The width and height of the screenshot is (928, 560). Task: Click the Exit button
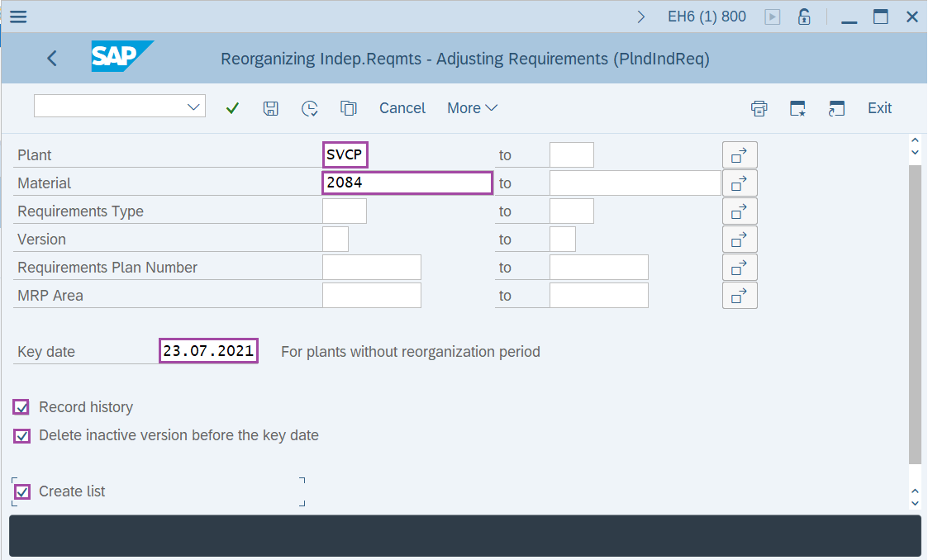[879, 108]
